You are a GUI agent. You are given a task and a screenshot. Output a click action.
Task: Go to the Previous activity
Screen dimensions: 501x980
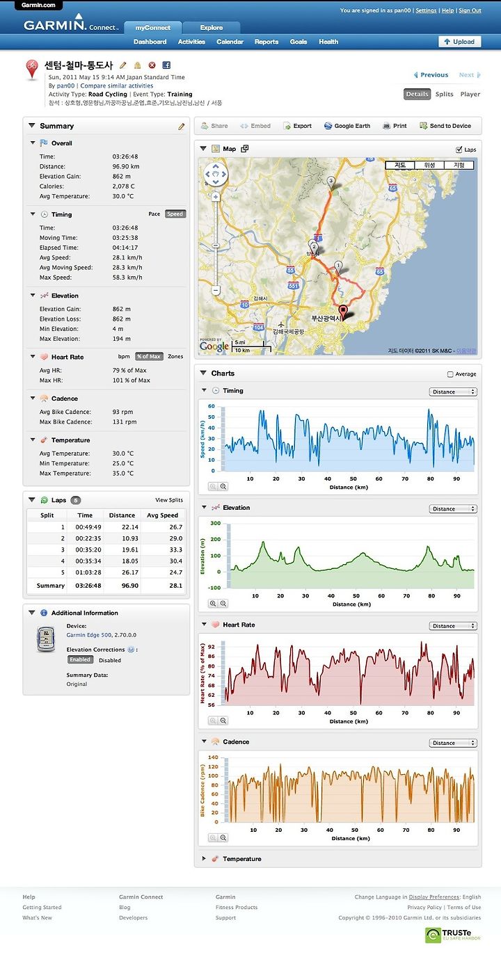pyautogui.click(x=431, y=74)
